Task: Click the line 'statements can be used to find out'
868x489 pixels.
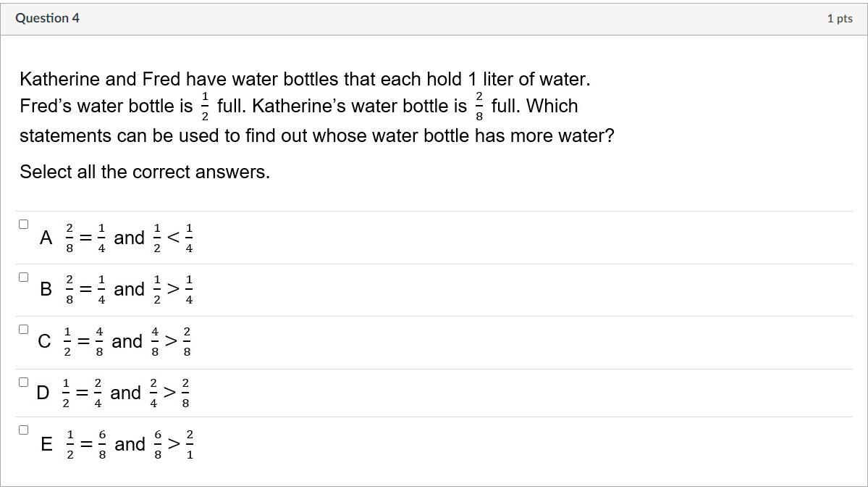Action: click(x=316, y=136)
